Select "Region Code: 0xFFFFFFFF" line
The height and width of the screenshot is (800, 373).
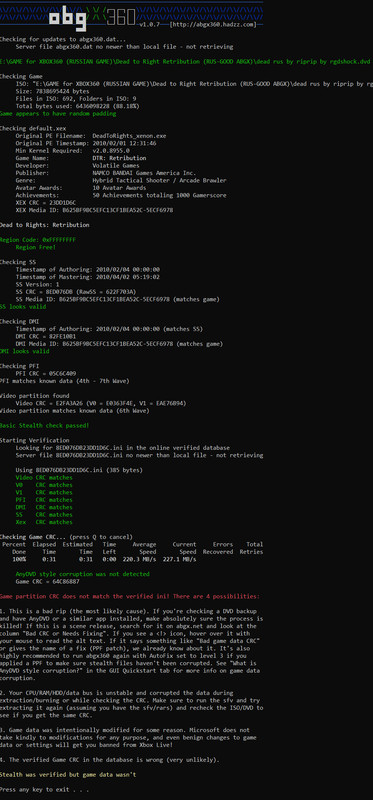[38, 240]
